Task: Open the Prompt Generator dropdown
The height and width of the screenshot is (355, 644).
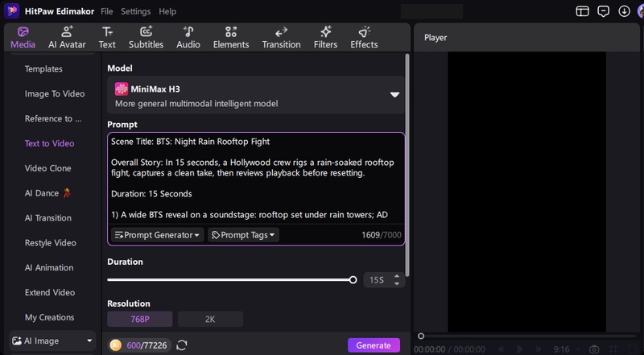Action: pyautogui.click(x=157, y=235)
